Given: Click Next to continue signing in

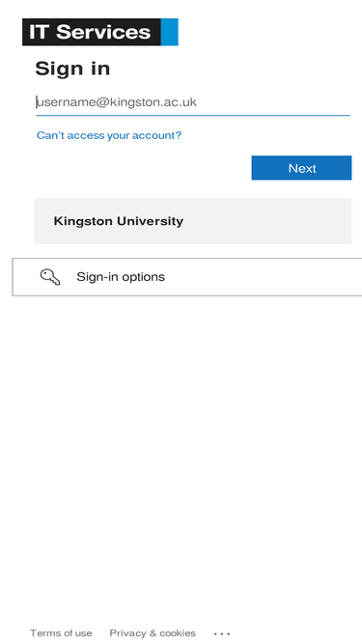Looking at the screenshot, I should pyautogui.click(x=301, y=168).
